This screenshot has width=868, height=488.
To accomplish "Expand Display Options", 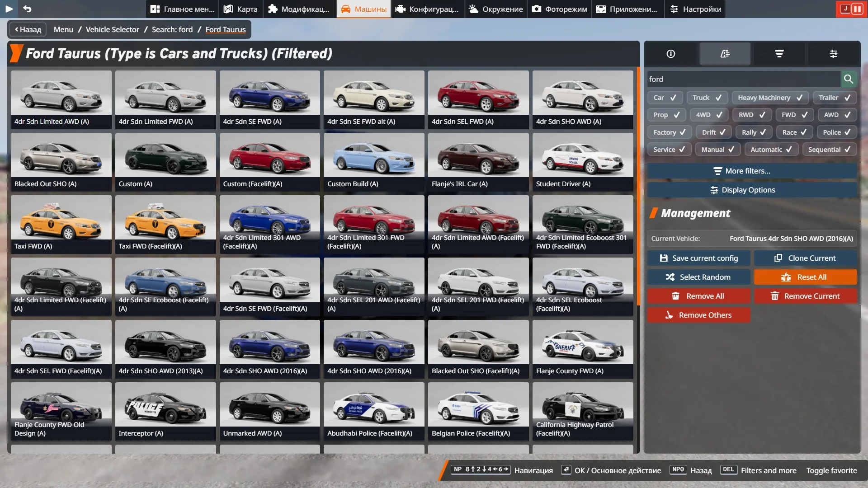I will pos(752,190).
